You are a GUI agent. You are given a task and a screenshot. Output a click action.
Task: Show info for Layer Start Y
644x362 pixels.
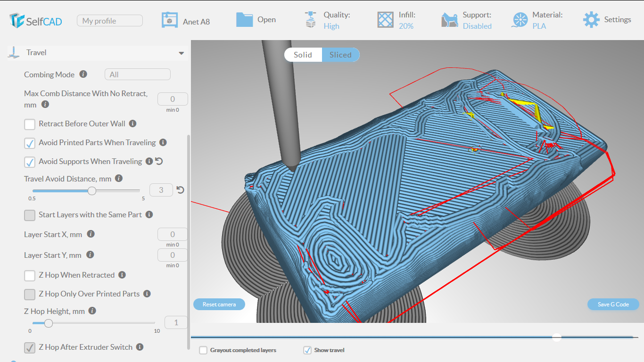coord(90,255)
